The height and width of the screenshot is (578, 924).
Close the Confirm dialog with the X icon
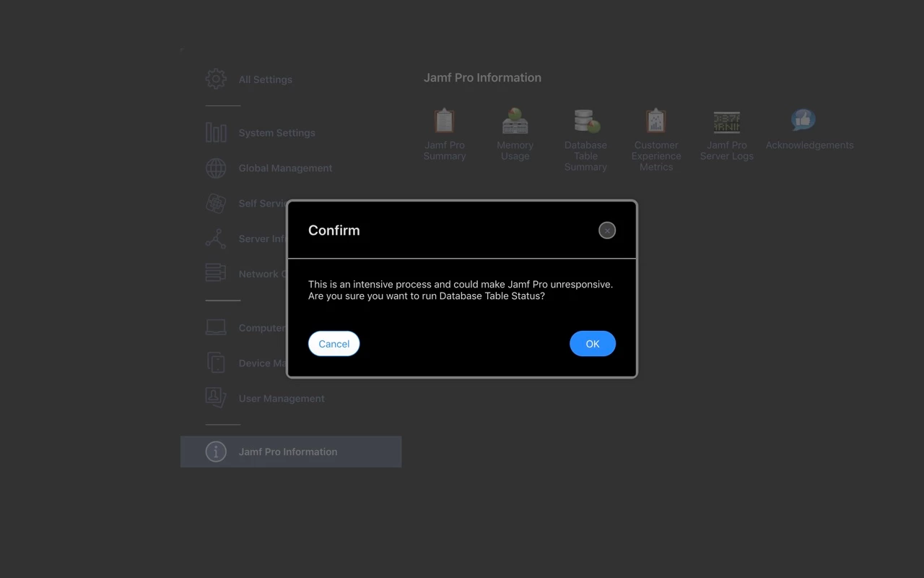click(x=607, y=230)
